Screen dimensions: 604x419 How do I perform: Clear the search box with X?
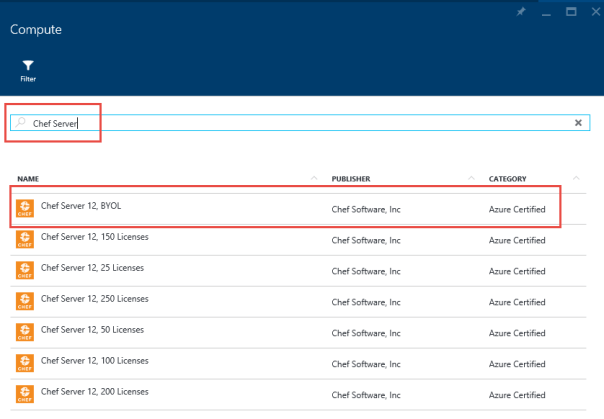click(x=578, y=123)
